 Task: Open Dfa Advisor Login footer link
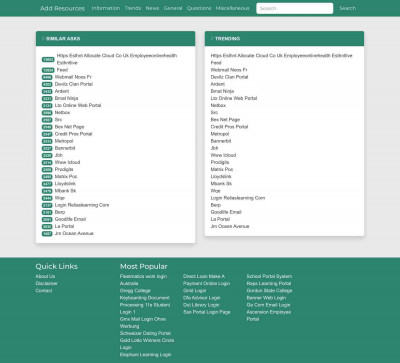click(x=202, y=298)
